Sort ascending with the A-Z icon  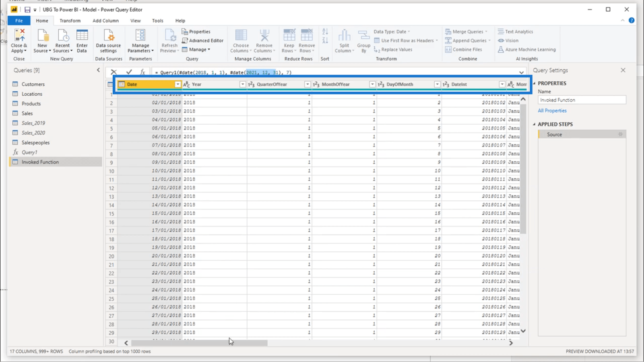coord(325,31)
